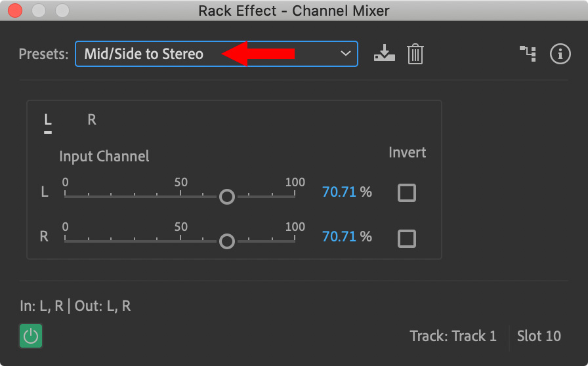Switch to the R output channel tab

coord(92,119)
